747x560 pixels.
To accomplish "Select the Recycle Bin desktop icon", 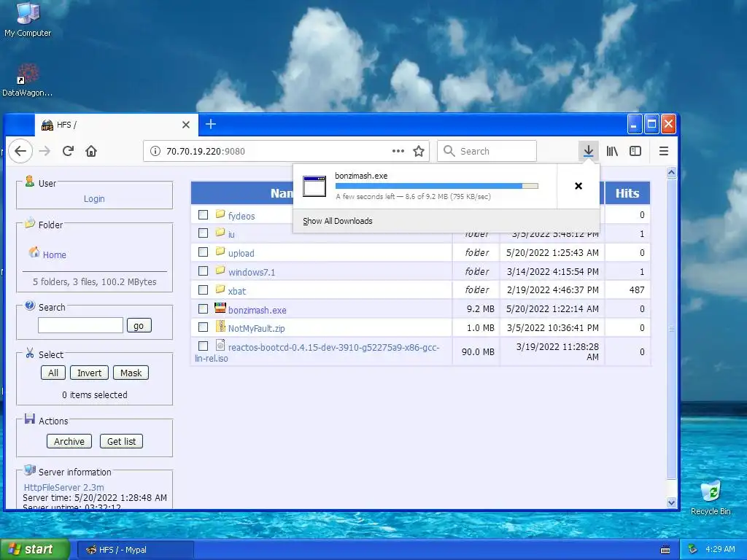I will point(711,498).
